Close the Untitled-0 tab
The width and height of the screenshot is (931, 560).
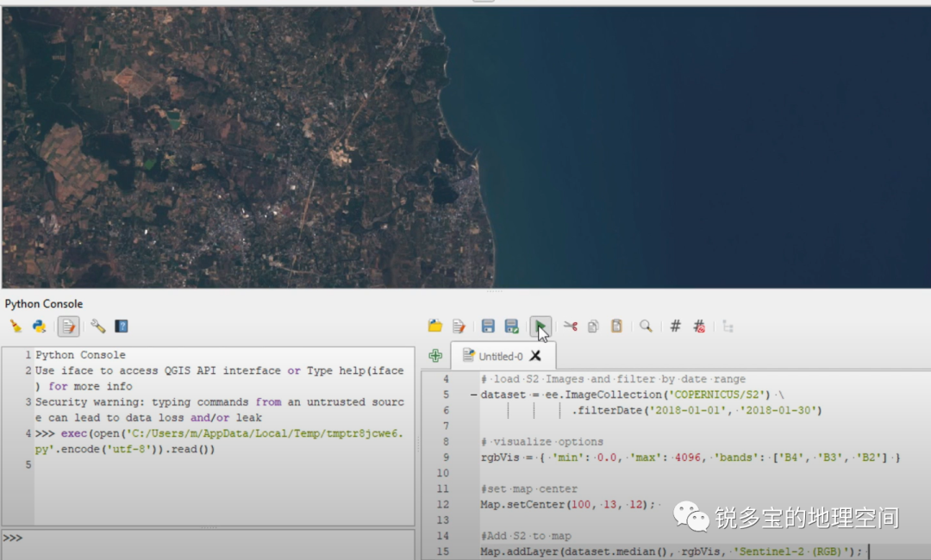pyautogui.click(x=535, y=356)
